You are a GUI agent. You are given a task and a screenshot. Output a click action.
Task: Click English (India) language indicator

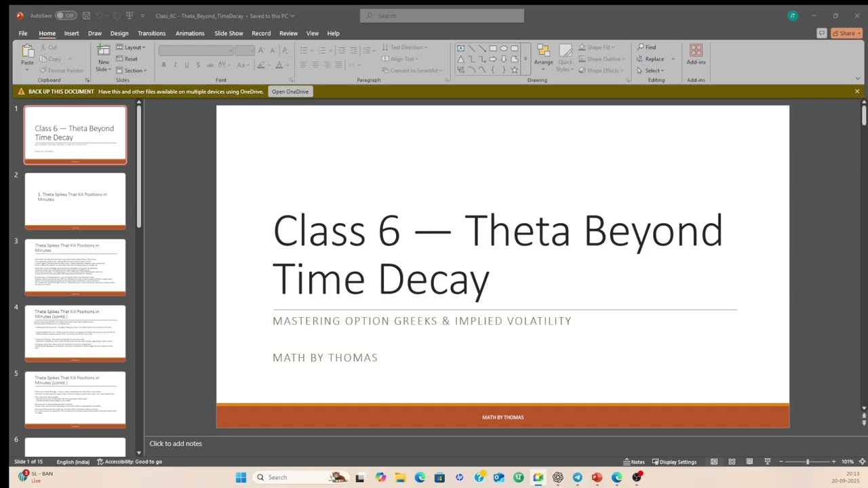coord(73,462)
